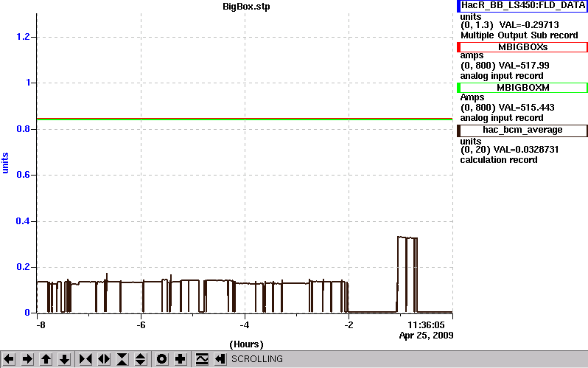Click the 'Apr 25, 2009' date label
Image resolution: width=588 pixels, height=368 pixels.
click(426, 336)
